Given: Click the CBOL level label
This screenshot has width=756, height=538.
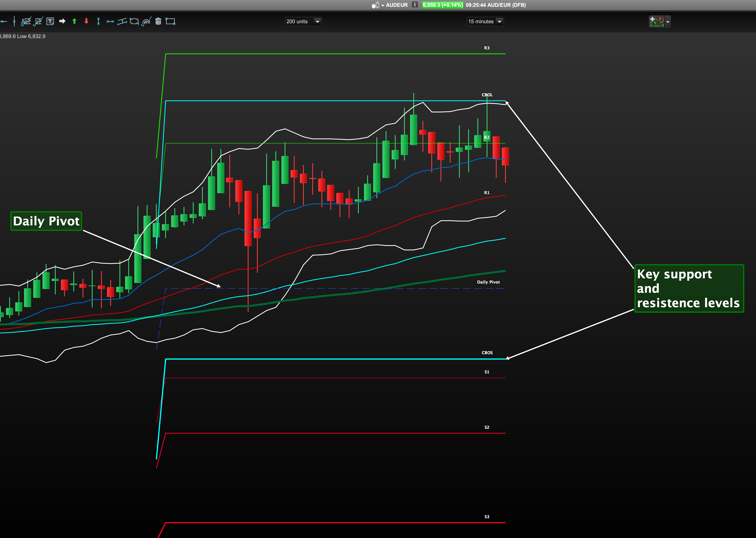Looking at the screenshot, I should (x=487, y=95).
